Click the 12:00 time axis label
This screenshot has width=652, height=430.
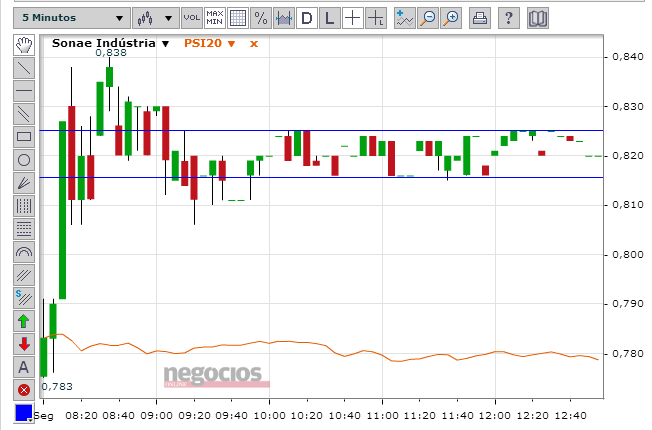(x=495, y=415)
